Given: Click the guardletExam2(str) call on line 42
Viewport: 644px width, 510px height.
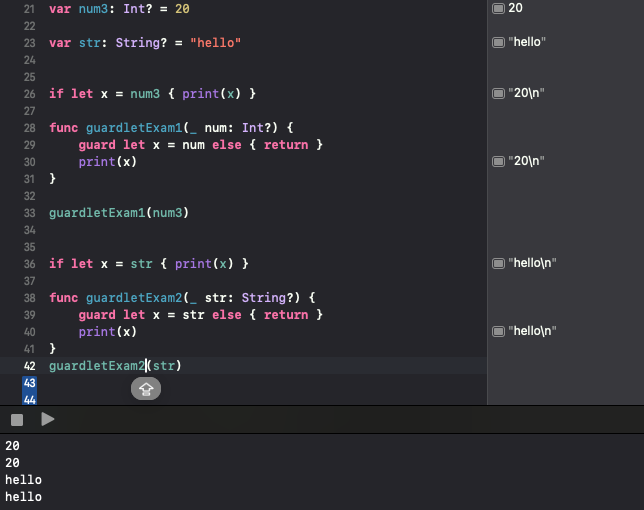Looking at the screenshot, I should [x=115, y=366].
